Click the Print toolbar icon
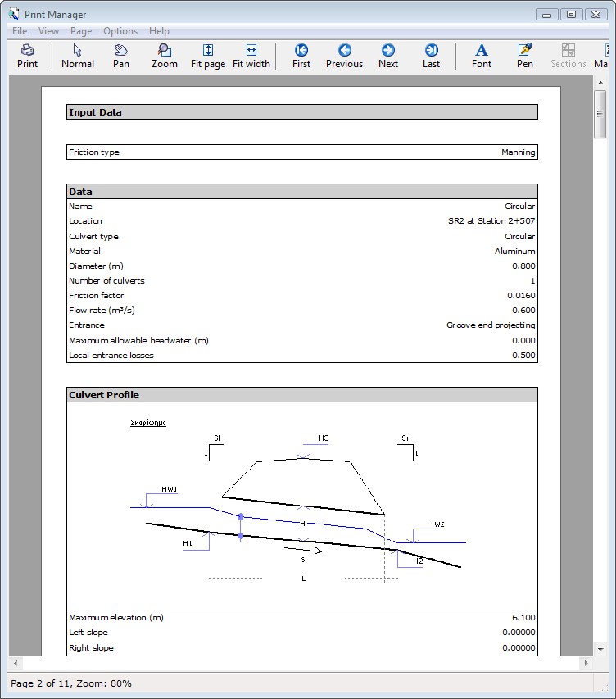 [x=27, y=56]
